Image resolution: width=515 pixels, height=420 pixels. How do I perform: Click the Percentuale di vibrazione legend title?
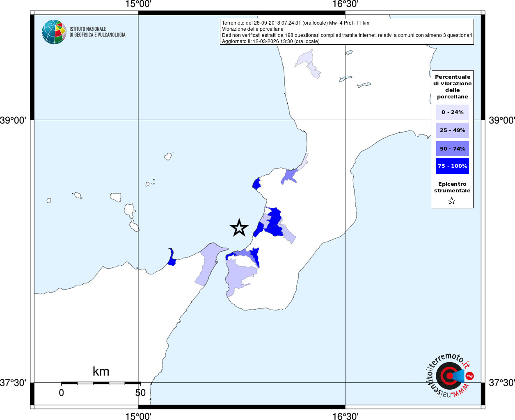coord(452,87)
